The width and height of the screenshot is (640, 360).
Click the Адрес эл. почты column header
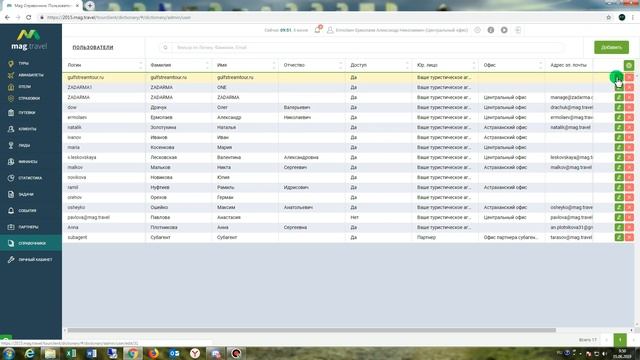569,65
